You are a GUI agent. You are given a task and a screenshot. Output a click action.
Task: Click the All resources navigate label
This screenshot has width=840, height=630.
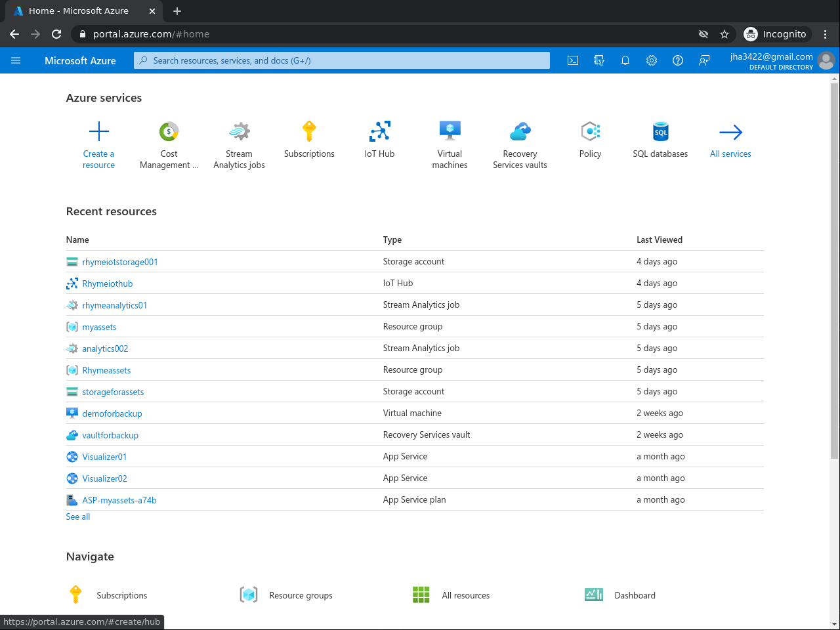point(466,595)
